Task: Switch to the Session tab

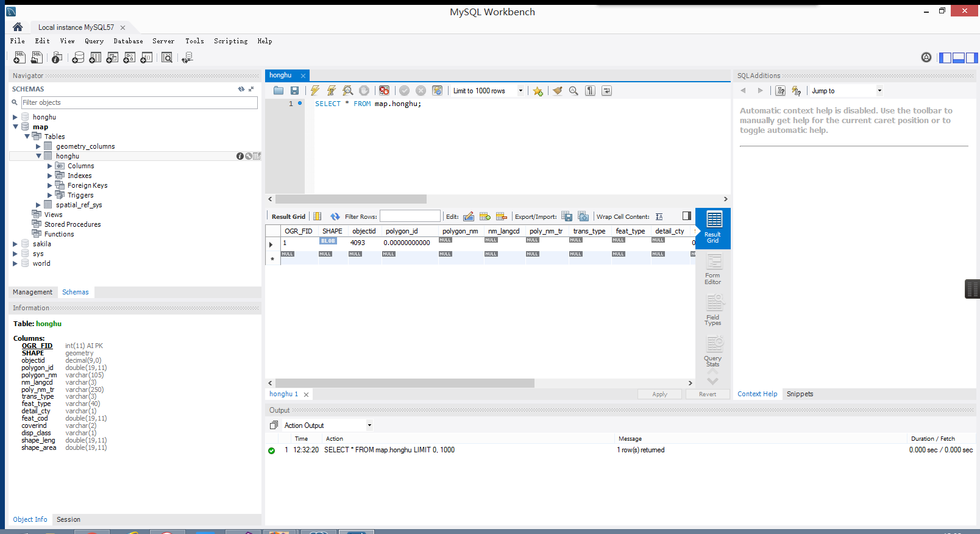Action: point(68,519)
